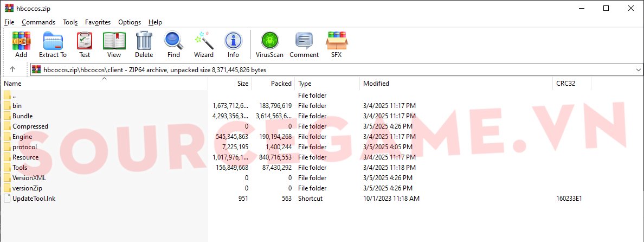Open the View toolbar icon
Image resolution: width=644 pixels, height=242 pixels.
[x=114, y=44]
